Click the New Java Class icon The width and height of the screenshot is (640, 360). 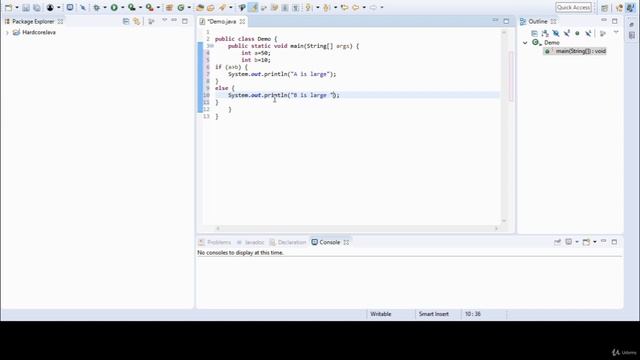click(181, 7)
